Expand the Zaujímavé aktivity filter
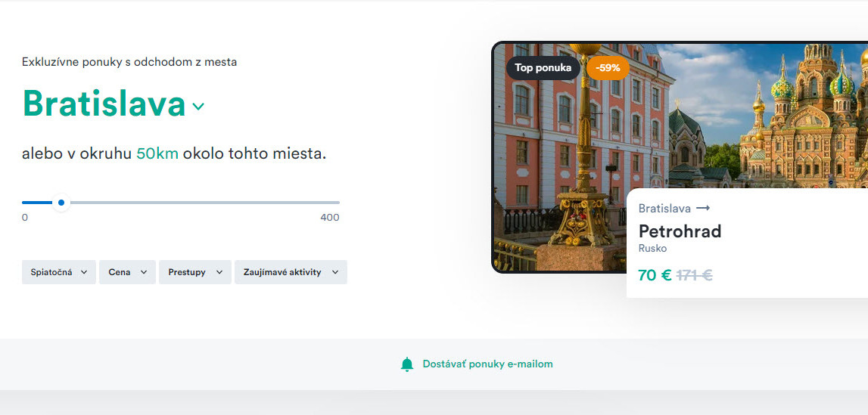 291,272
